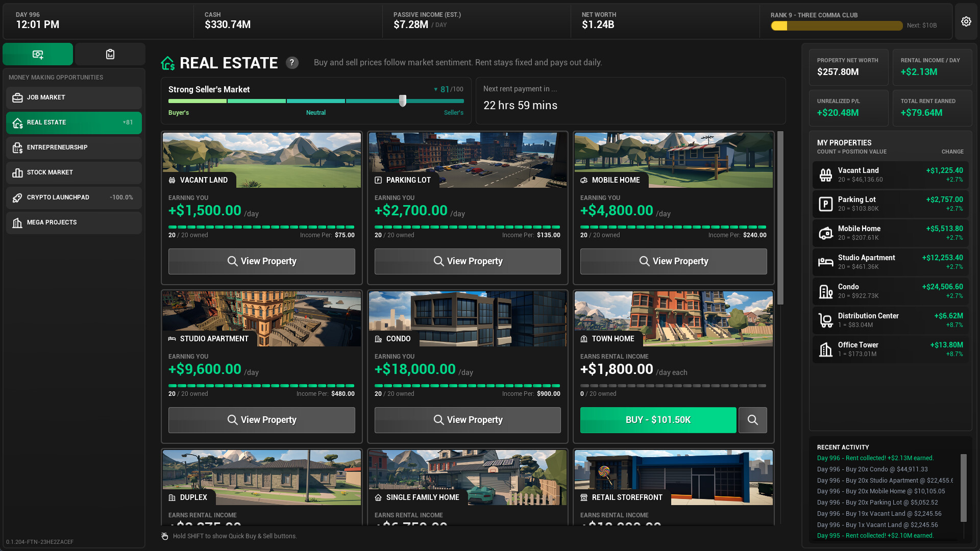Select Office Tower icon in My Properties
Image resolution: width=980 pixels, height=551 pixels.
(826, 349)
